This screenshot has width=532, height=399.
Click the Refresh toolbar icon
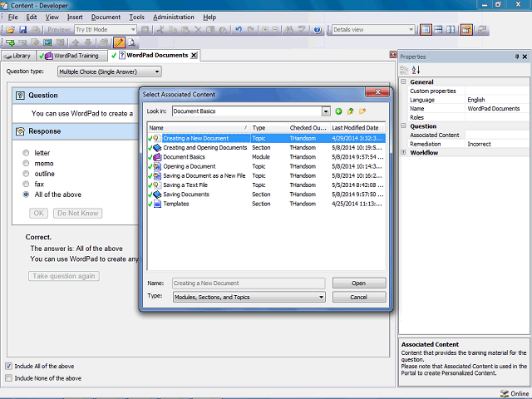coord(482,30)
